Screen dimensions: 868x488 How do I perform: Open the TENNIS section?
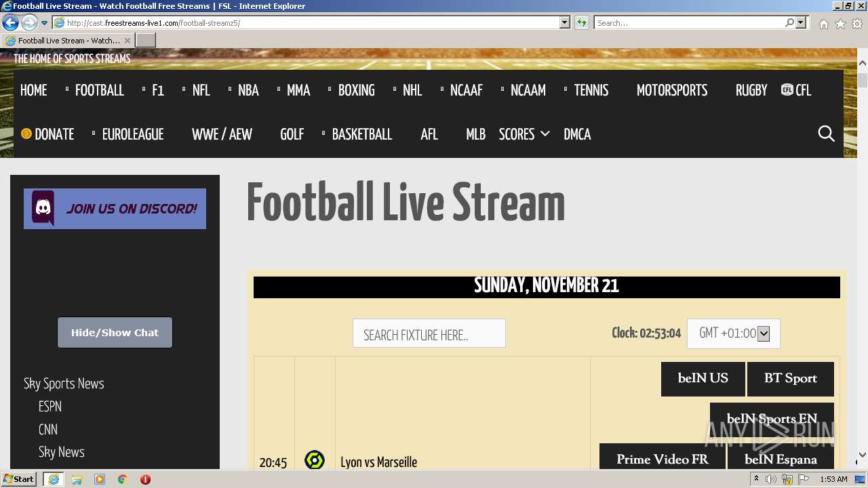point(591,90)
